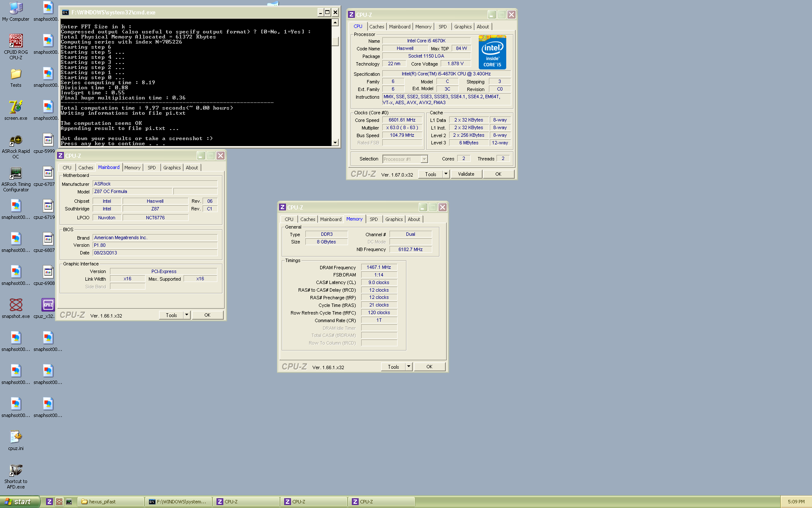
Task: Click the Intel Core i5 logo badge
Action: click(492, 52)
